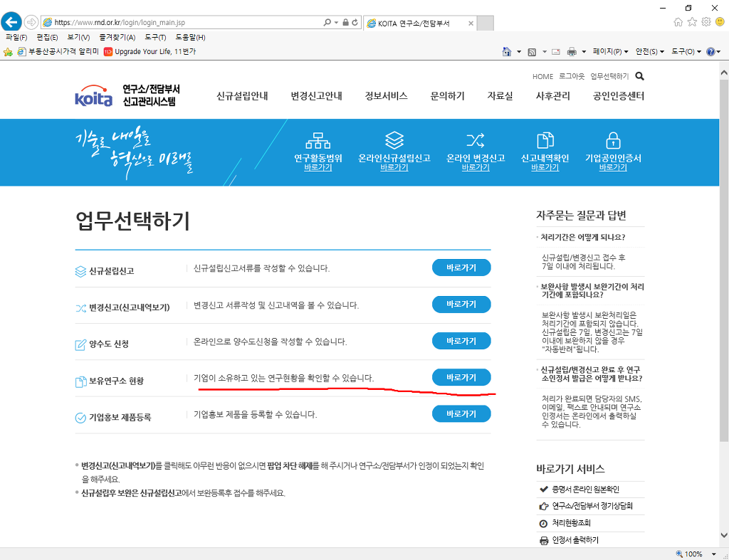
Task: Open a new blank tab
Action: 486,23
